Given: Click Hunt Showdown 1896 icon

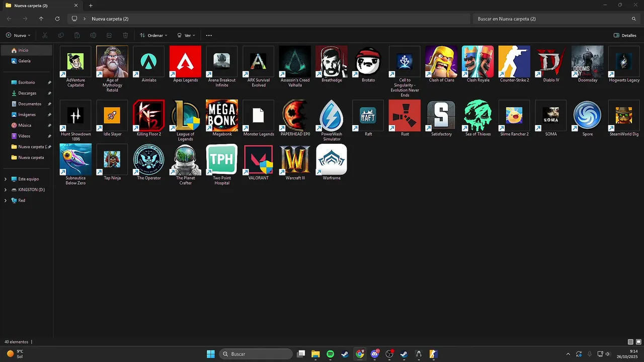Looking at the screenshot, I should pos(75,116).
